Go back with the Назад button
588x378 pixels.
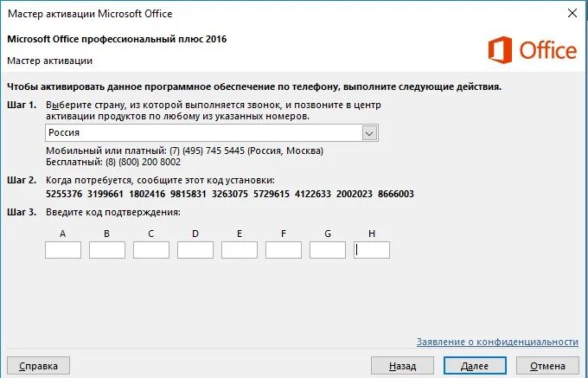coord(402,366)
